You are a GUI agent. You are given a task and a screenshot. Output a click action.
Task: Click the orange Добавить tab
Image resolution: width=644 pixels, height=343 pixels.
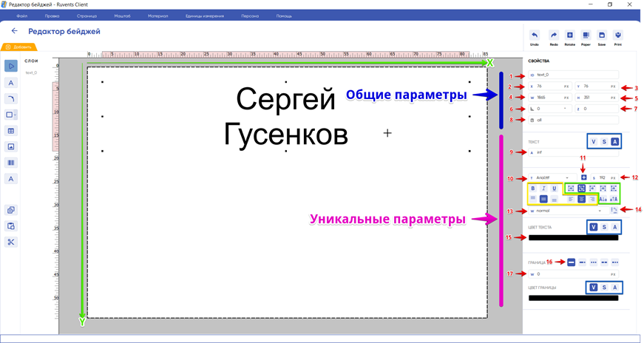click(19, 47)
